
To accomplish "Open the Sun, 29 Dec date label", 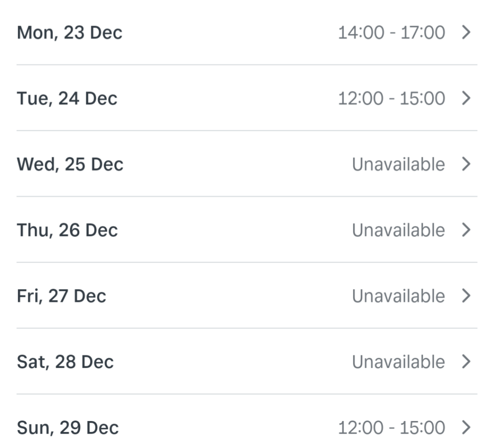I will pos(68,427).
